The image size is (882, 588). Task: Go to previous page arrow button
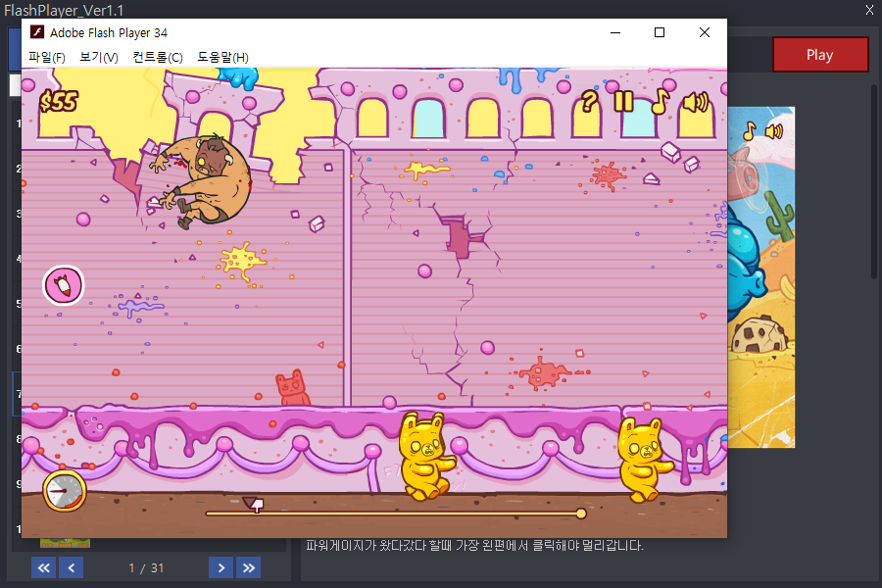click(x=72, y=567)
